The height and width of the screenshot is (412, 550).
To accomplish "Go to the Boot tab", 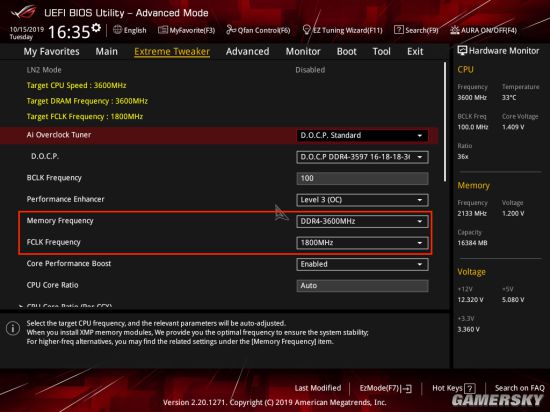I will [347, 52].
